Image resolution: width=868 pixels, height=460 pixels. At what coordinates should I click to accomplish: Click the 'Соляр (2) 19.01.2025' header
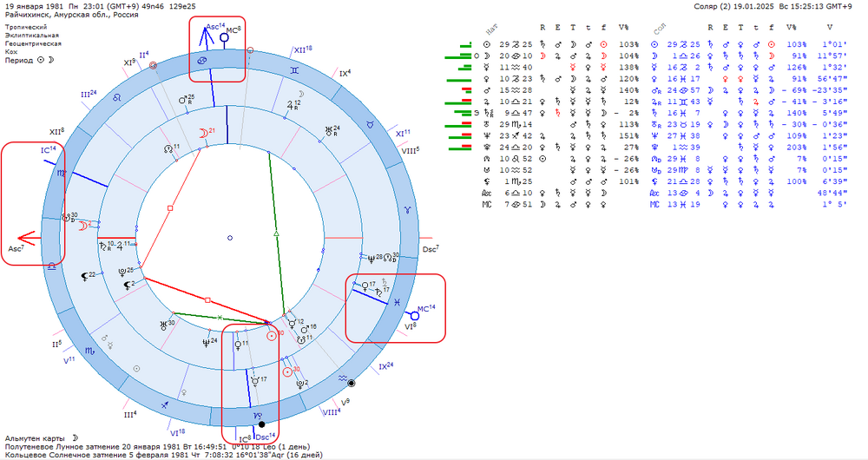click(x=734, y=6)
